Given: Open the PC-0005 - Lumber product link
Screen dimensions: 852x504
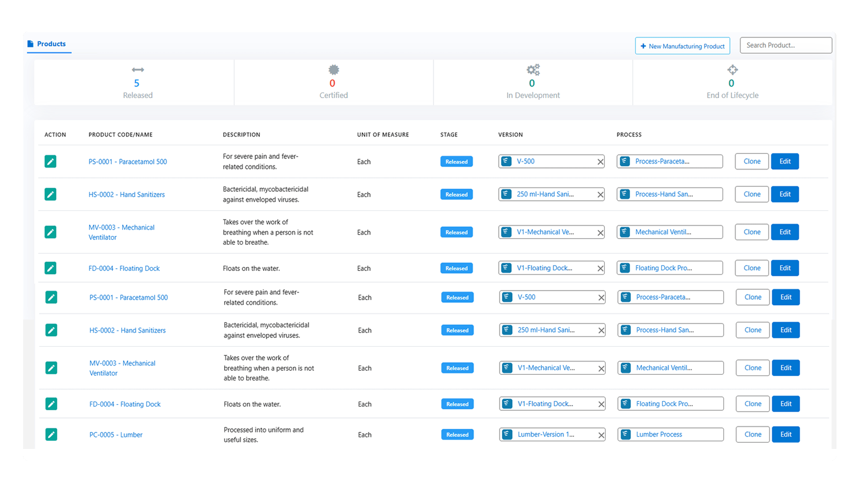Looking at the screenshot, I should 116,435.
